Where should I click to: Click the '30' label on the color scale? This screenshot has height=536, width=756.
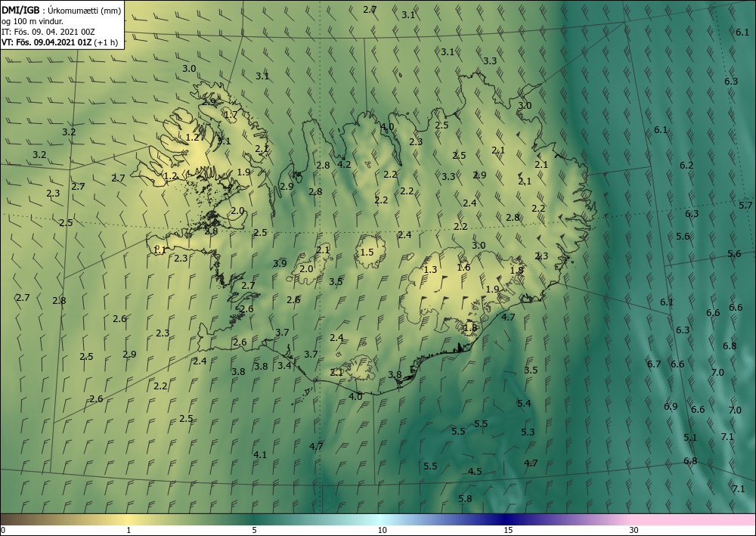pyautogui.click(x=634, y=530)
